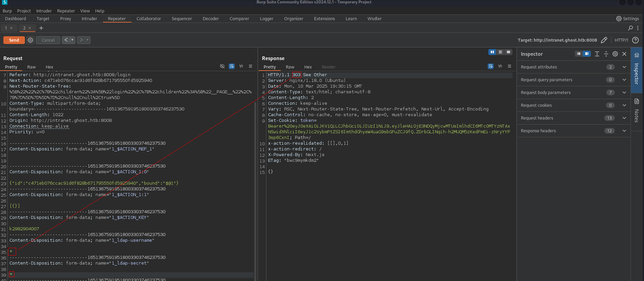
Task: Dock Inspector panel to left
Action: click(578, 54)
